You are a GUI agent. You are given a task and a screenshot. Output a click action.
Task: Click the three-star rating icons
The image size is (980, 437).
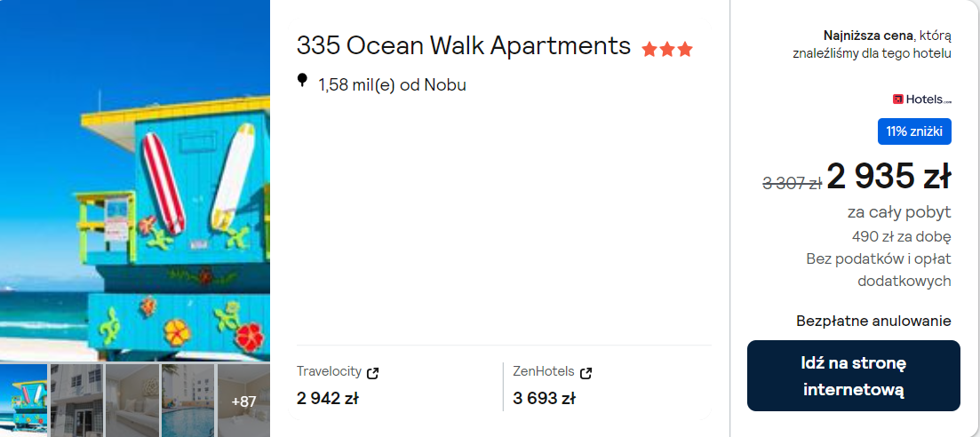point(666,50)
